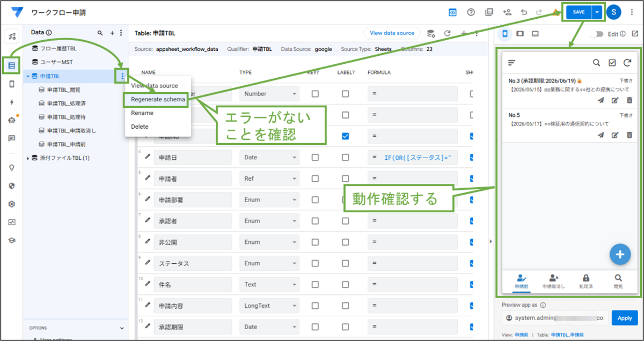Check the KEY? box for 申請日 row
Viewport: 644px width, 341px height.
click(x=315, y=158)
